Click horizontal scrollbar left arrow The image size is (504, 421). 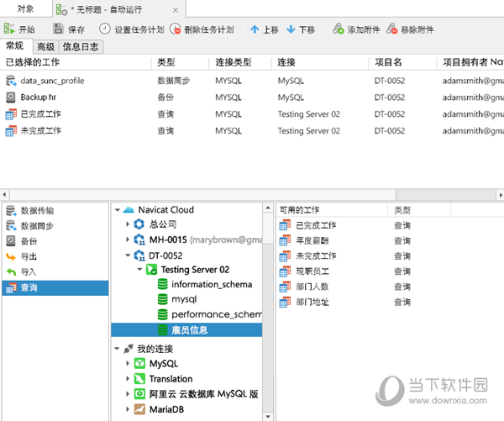[4, 195]
